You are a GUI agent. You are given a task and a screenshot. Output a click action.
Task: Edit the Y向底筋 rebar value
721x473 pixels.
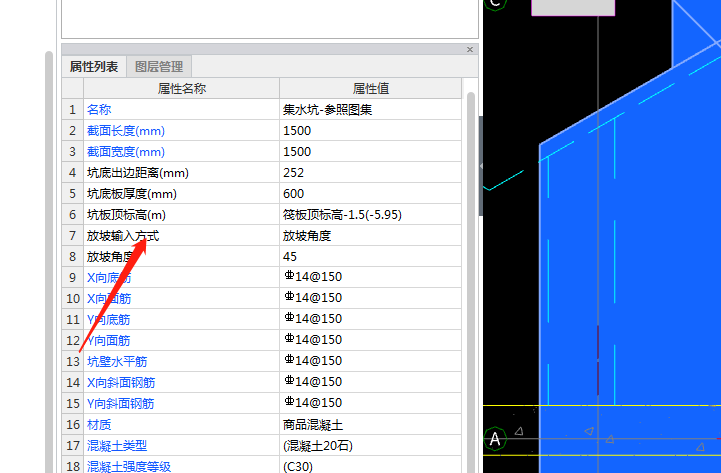371,319
